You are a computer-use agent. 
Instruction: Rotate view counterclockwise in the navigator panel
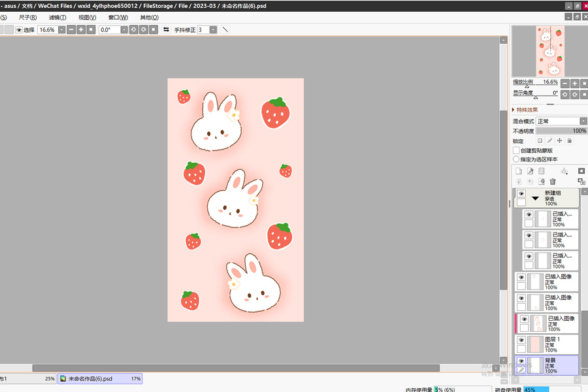565,95
